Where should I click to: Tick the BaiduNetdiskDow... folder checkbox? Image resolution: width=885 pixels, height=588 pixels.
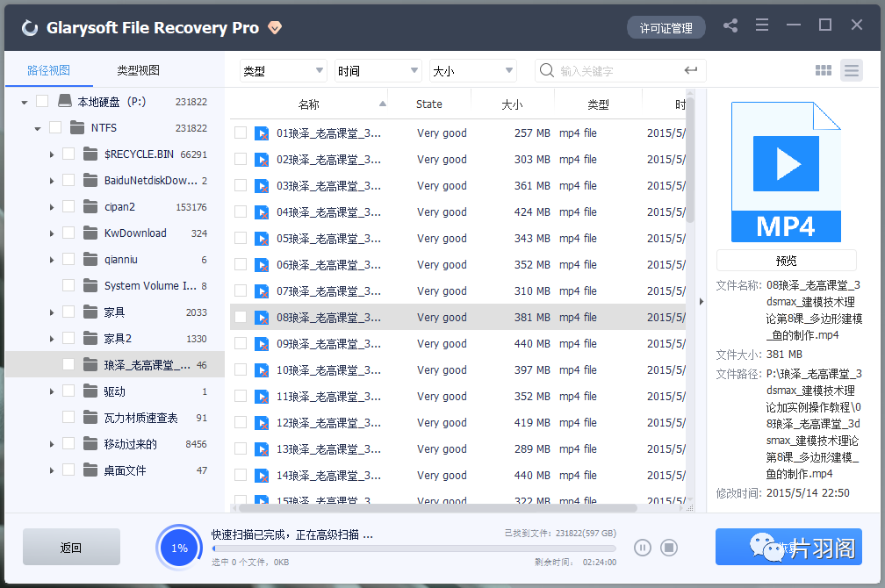click(x=68, y=180)
